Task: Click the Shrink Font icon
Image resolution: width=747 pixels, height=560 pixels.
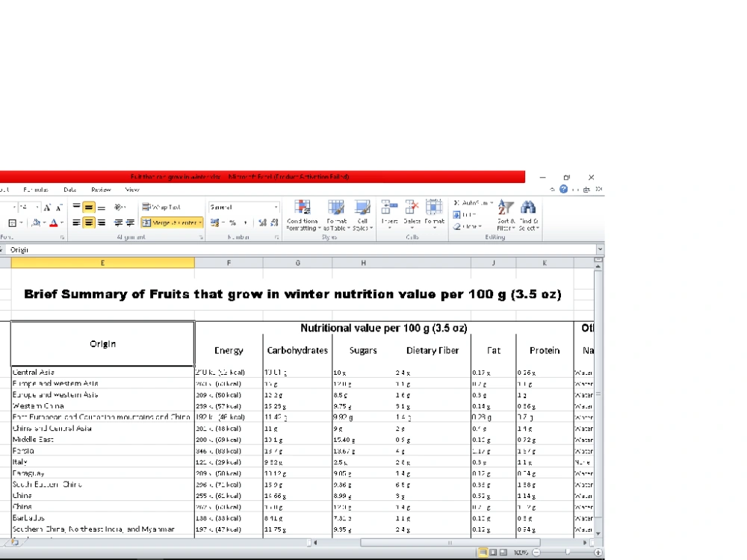Action: 59,208
